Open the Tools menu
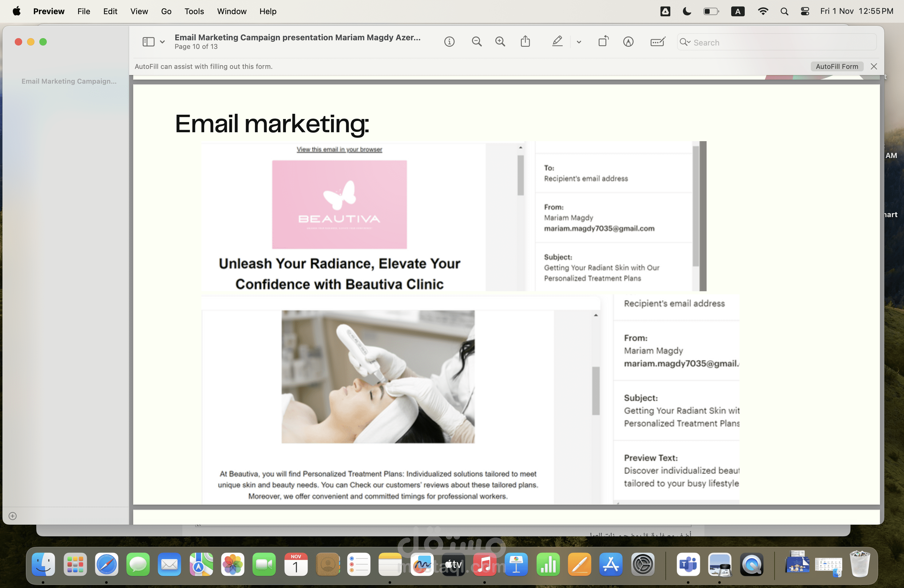904x588 pixels. (x=194, y=11)
